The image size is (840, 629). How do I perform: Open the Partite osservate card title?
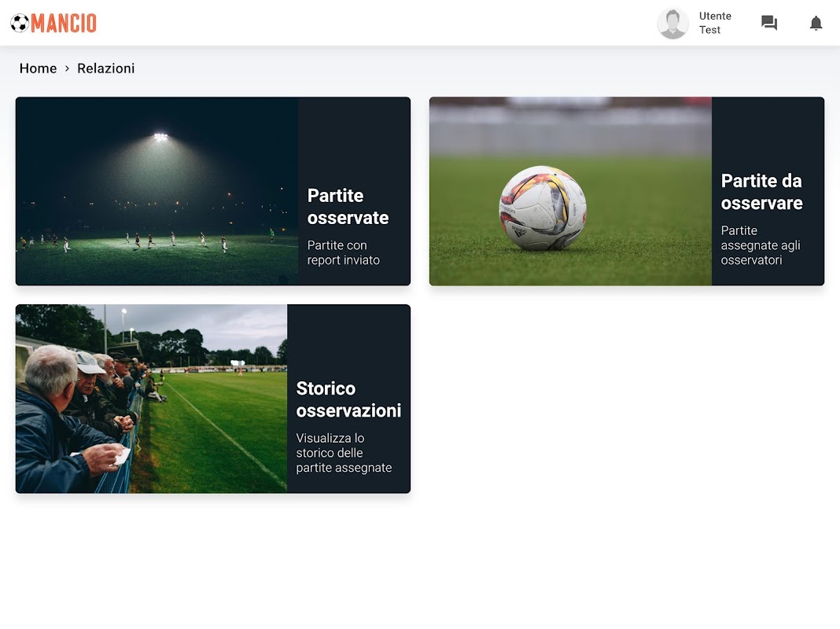(348, 207)
